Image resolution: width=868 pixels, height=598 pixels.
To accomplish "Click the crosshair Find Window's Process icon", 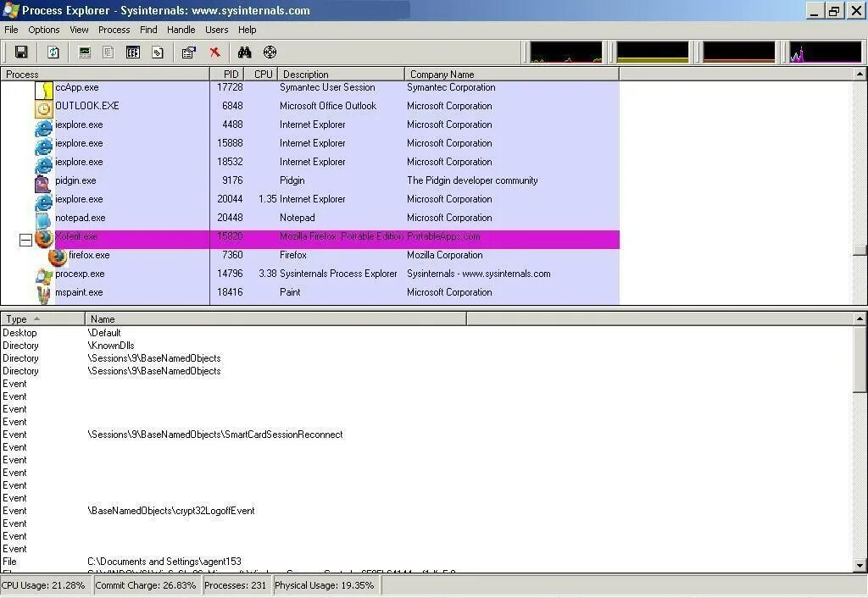I will (x=270, y=52).
